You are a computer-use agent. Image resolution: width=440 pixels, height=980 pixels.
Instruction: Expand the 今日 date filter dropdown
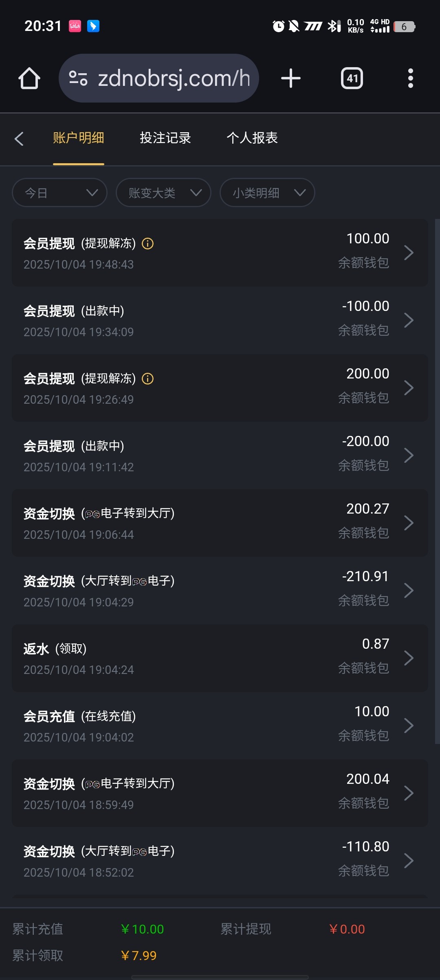pyautogui.click(x=60, y=192)
